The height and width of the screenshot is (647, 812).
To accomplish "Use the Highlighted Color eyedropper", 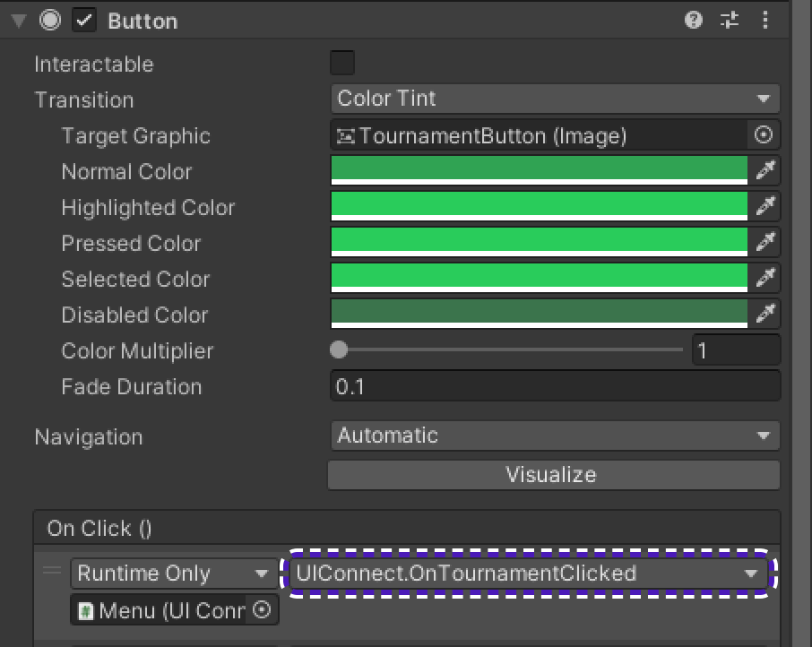I will [x=765, y=206].
